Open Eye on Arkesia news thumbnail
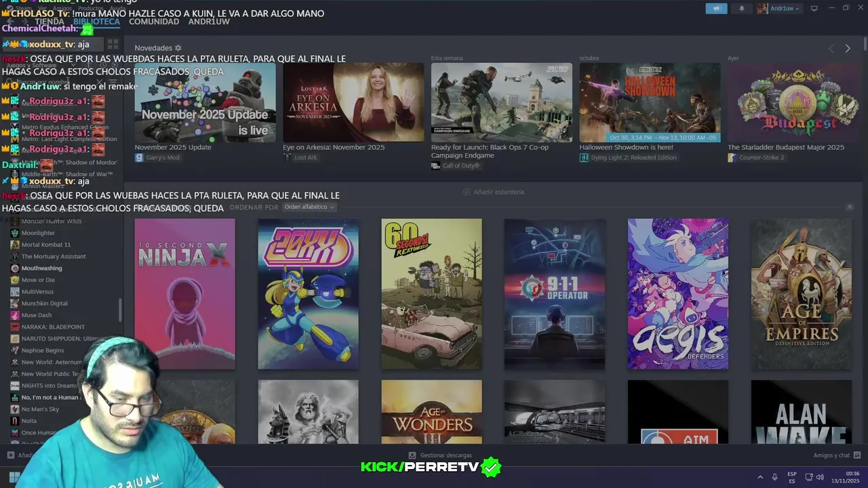 pyautogui.click(x=353, y=102)
